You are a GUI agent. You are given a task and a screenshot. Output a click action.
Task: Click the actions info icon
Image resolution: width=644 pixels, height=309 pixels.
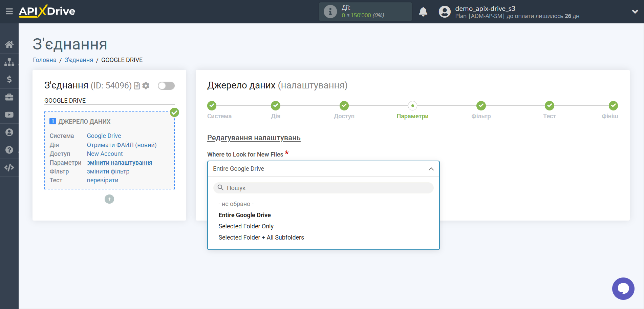click(x=330, y=12)
